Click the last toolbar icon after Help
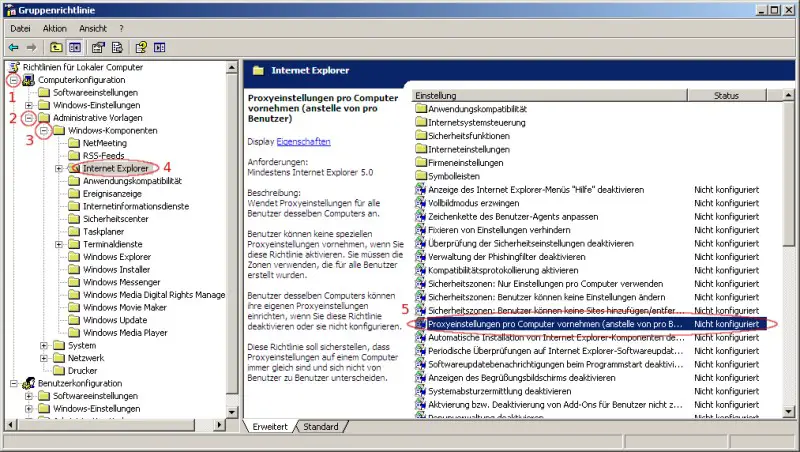The height and width of the screenshot is (452, 800). tap(159, 47)
